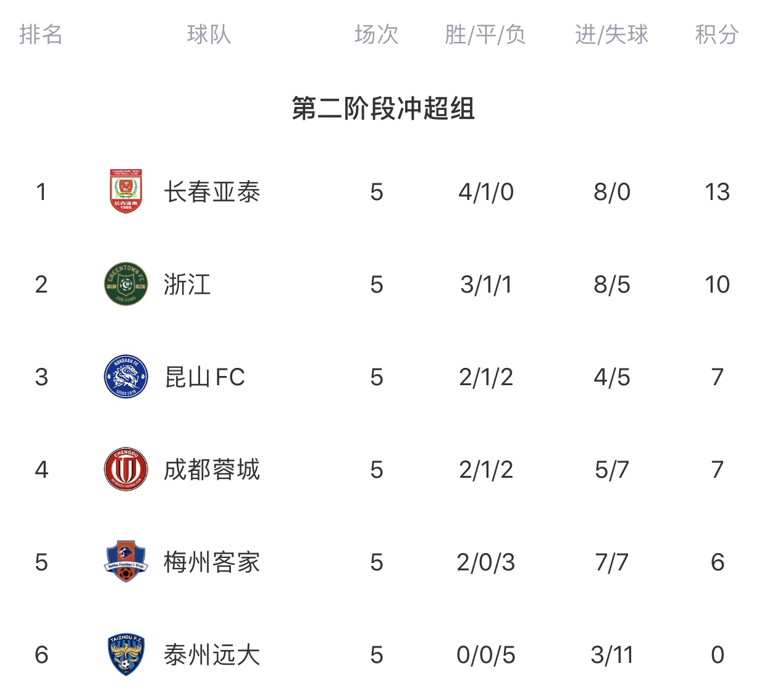The width and height of the screenshot is (767, 700).
Task: Click the 浙江 team name
Action: [187, 285]
